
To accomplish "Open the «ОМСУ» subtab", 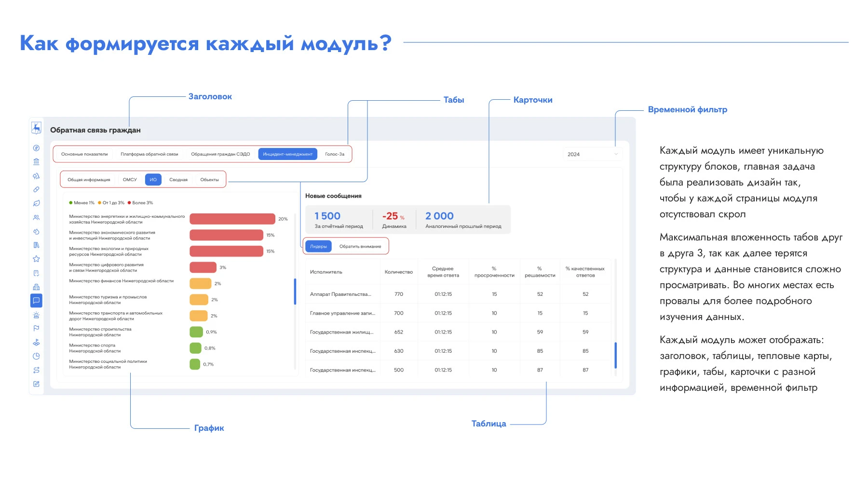I will click(x=129, y=179).
